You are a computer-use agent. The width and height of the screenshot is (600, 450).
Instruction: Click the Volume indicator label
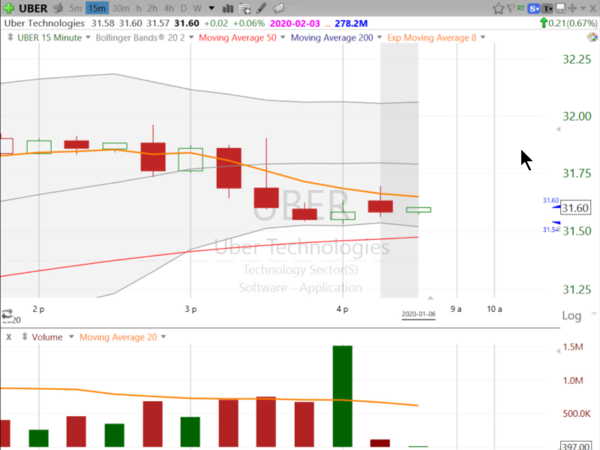(x=47, y=337)
